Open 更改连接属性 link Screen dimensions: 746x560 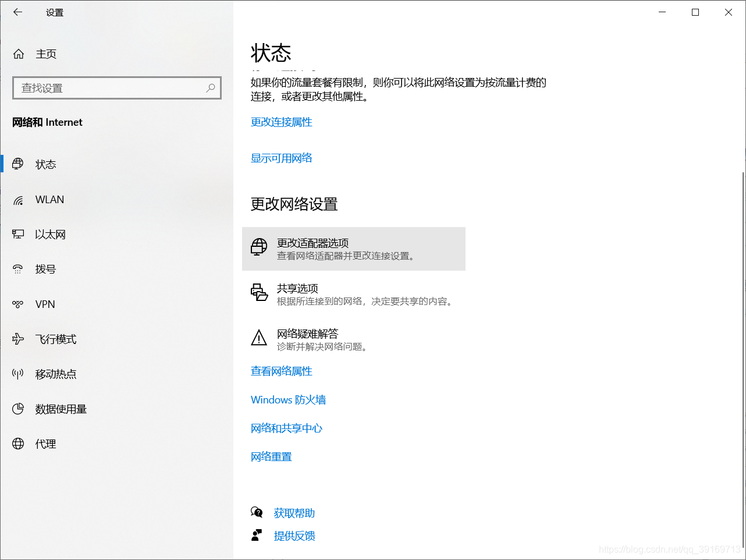coord(281,122)
